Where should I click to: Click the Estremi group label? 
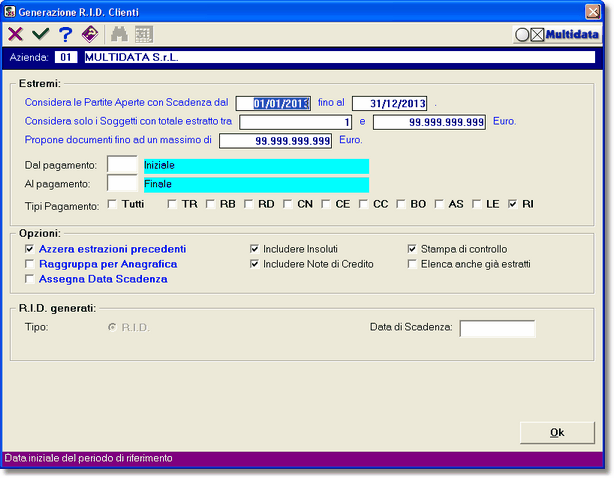(x=40, y=83)
